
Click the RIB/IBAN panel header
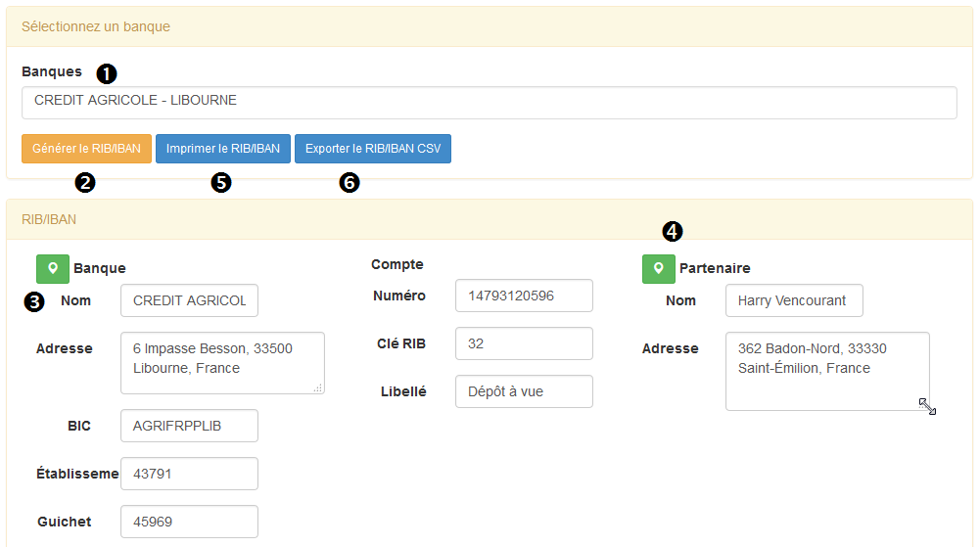489,220
